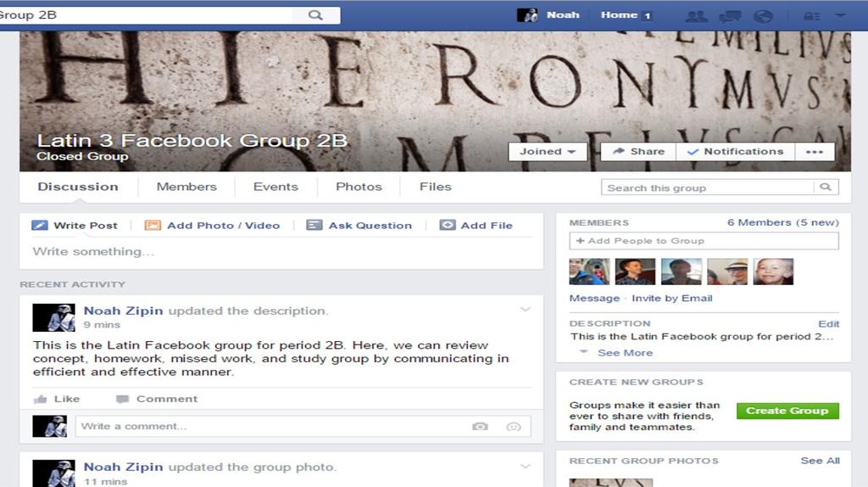
Task: Go to Noah profile link in top bar
Action: tap(563, 15)
